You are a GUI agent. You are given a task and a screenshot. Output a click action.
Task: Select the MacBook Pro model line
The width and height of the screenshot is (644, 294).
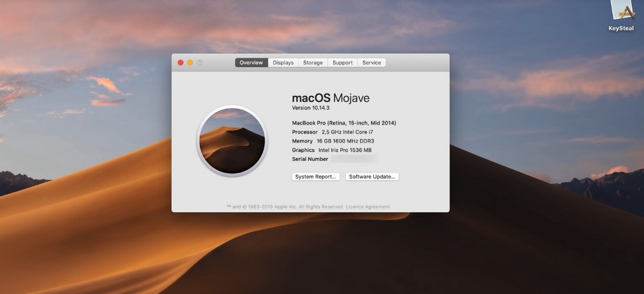click(x=344, y=123)
